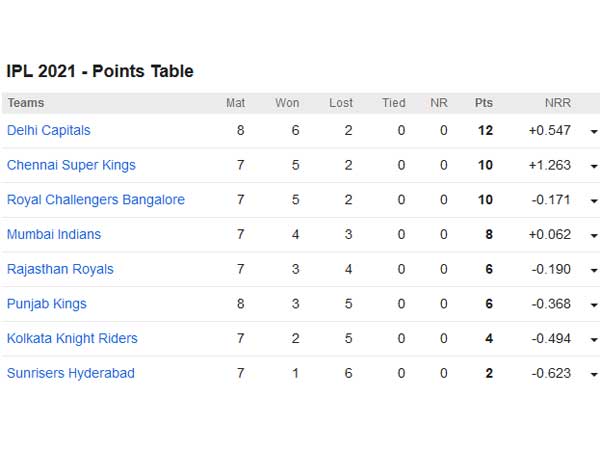
Task: Visit the Rajasthan Royals team link
Action: pyautogui.click(x=60, y=269)
